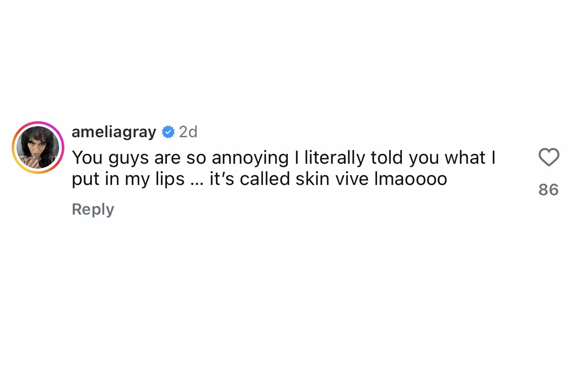Select the circular avatar thumbnail
588x392 pixels.
click(x=38, y=147)
